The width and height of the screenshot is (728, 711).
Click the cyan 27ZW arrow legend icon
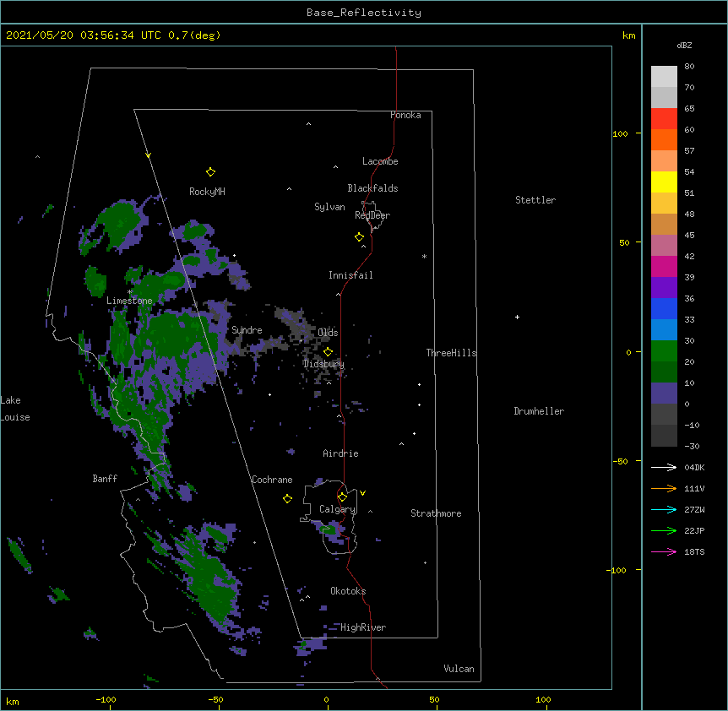664,509
